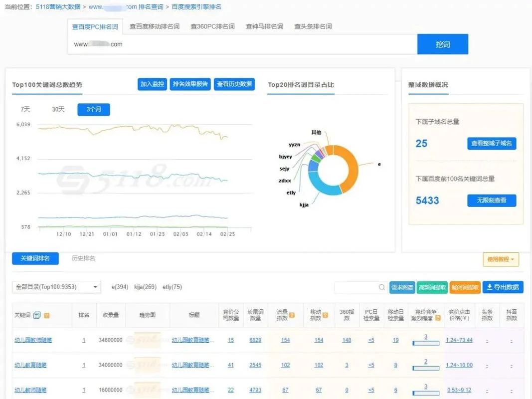Switch to 查神马排名词 tab
This screenshot has width=532, height=399.
(264, 26)
